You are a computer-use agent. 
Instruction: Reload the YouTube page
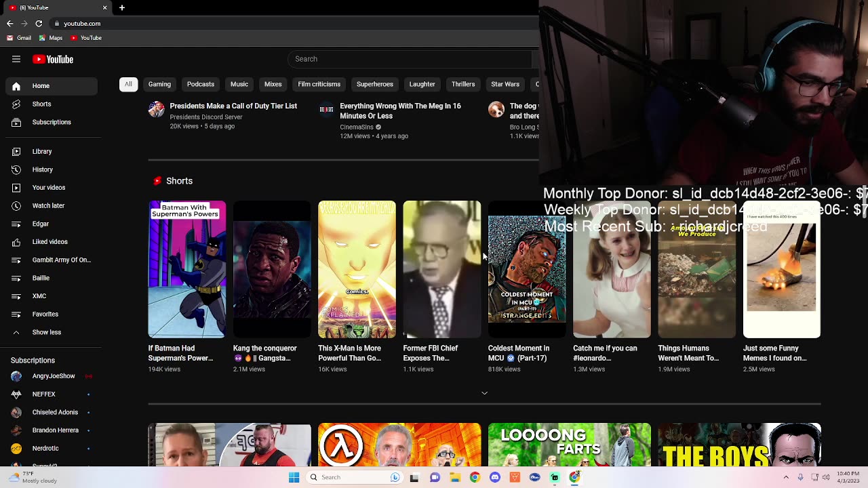coord(39,24)
